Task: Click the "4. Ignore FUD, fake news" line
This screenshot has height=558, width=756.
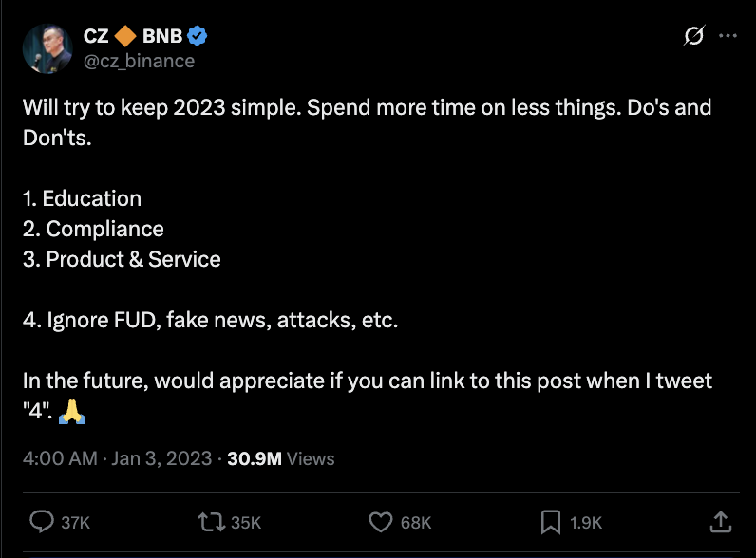Action: tap(210, 320)
